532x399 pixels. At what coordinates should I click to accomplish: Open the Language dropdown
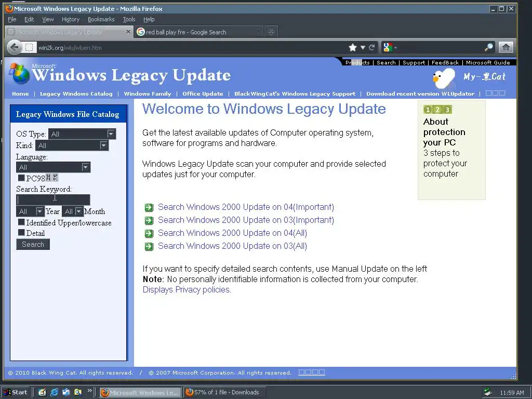(54, 167)
